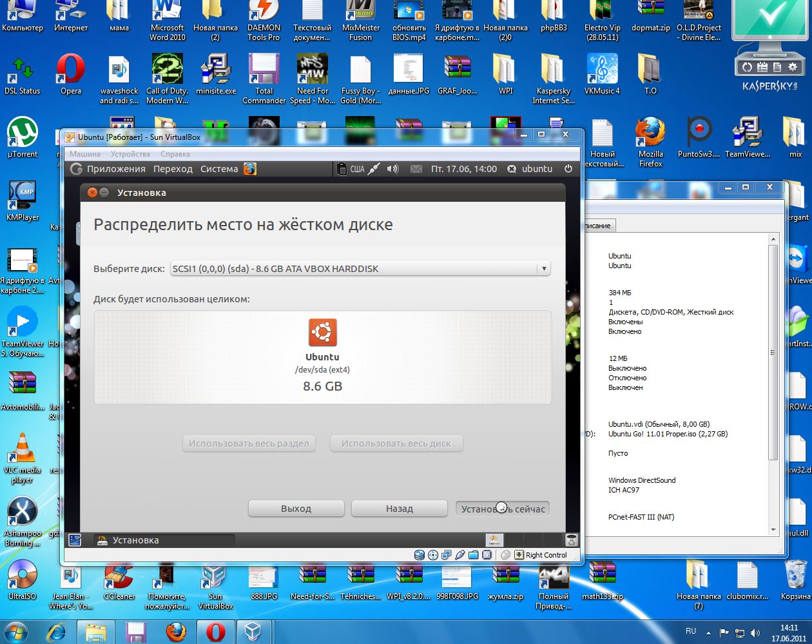The width and height of the screenshot is (812, 644).
Task: Click the VirtualBox virtualization status icon
Action: click(487, 555)
